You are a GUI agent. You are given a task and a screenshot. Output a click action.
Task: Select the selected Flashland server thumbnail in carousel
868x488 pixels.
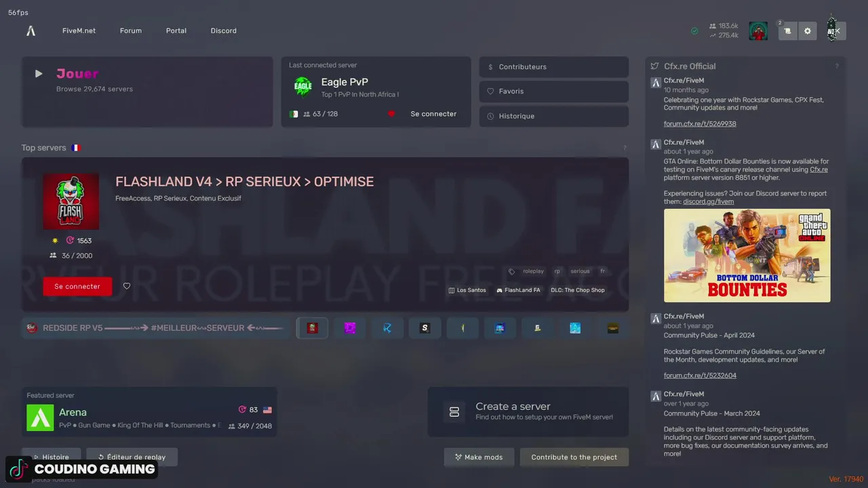pyautogui.click(x=312, y=328)
